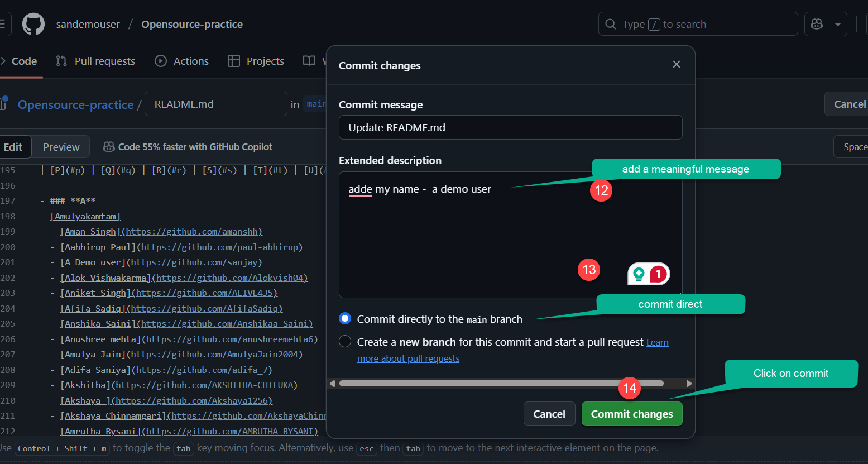
Task: Click the GitHub logo icon
Action: pos(33,23)
